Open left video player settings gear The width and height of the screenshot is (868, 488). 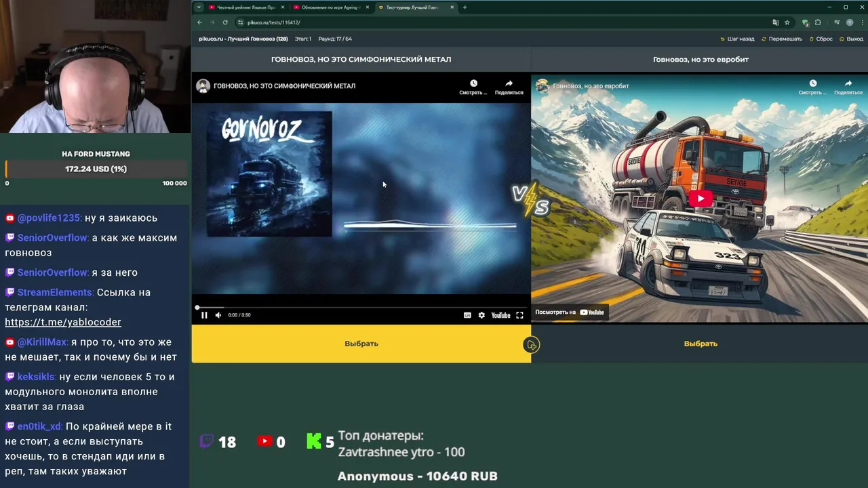pos(481,315)
